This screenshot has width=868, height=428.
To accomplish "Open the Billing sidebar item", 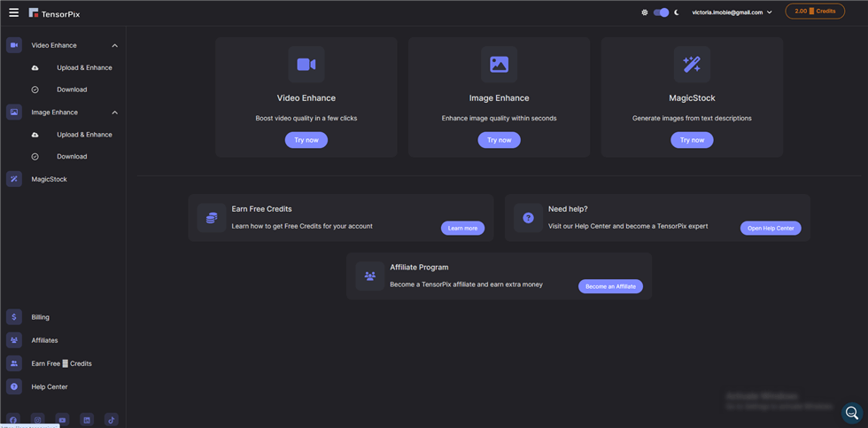I will (41, 317).
